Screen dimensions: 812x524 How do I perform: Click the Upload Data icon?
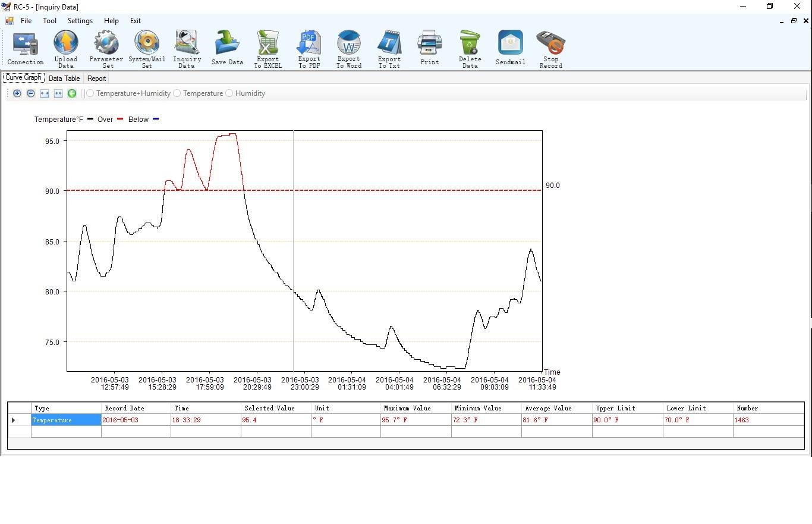pyautogui.click(x=66, y=49)
